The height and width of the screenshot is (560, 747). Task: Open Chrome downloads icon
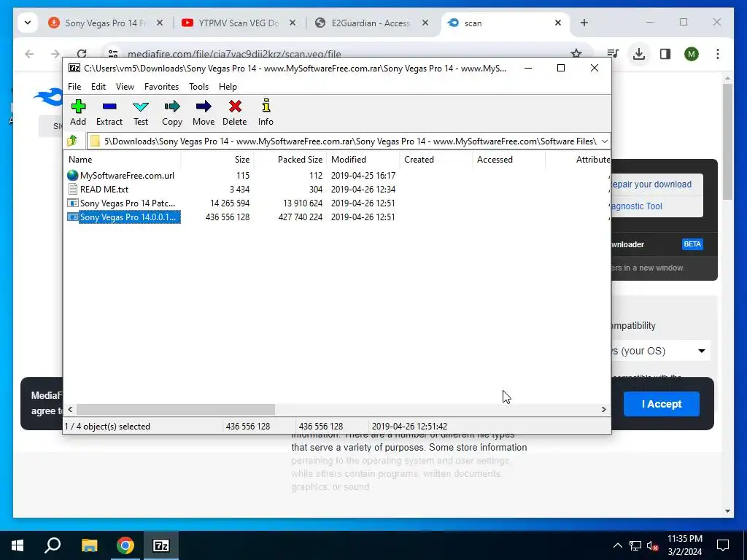point(639,54)
